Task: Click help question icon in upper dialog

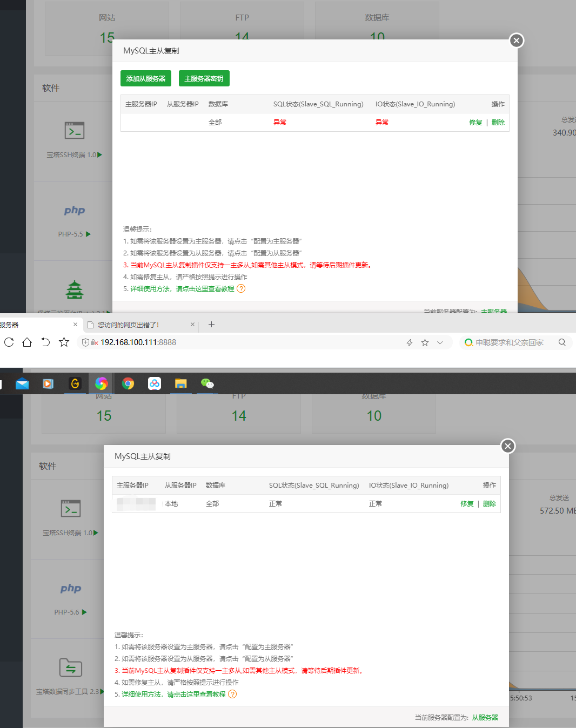Action: pos(241,288)
